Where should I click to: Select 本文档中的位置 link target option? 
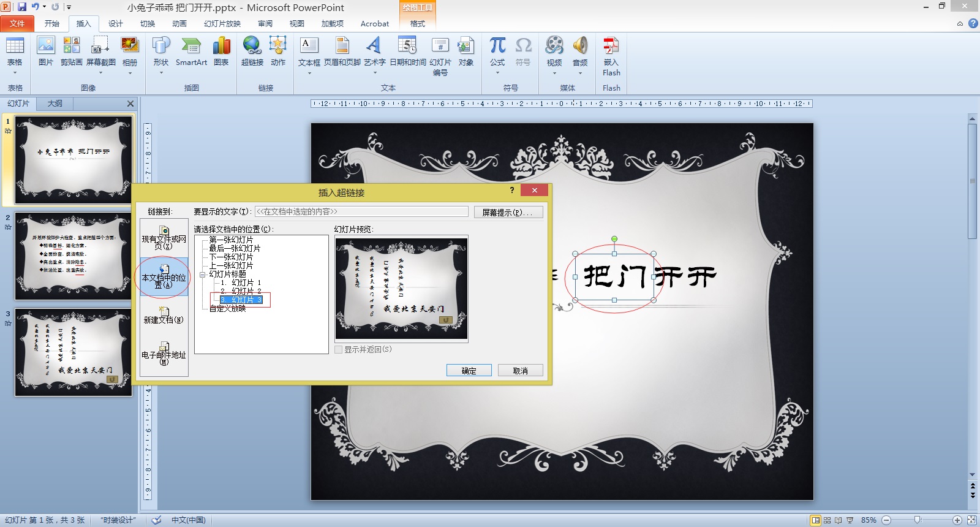164,277
